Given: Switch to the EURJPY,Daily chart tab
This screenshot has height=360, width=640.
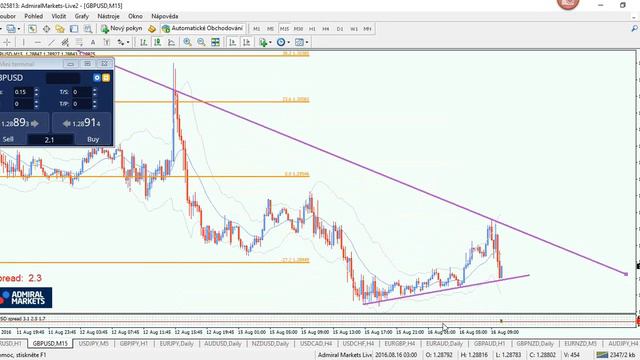Looking at the screenshot, I should pyautogui.click(x=176, y=344).
